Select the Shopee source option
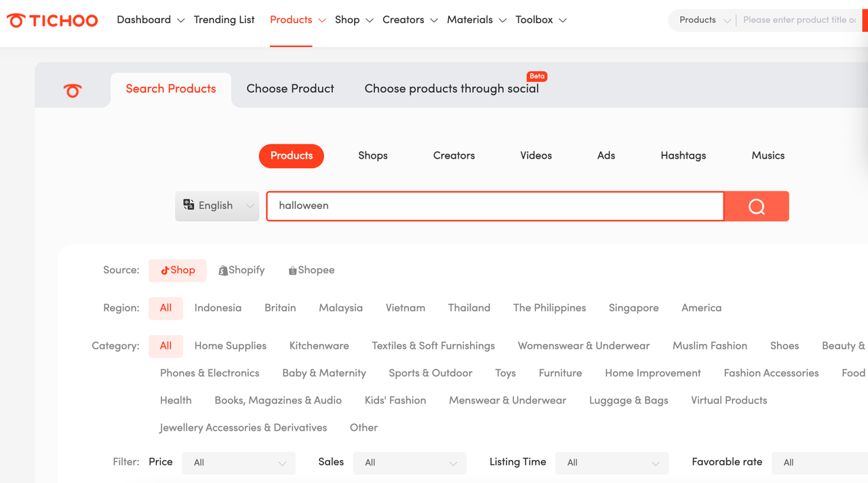Viewport: 868px width, 483px height. click(311, 270)
